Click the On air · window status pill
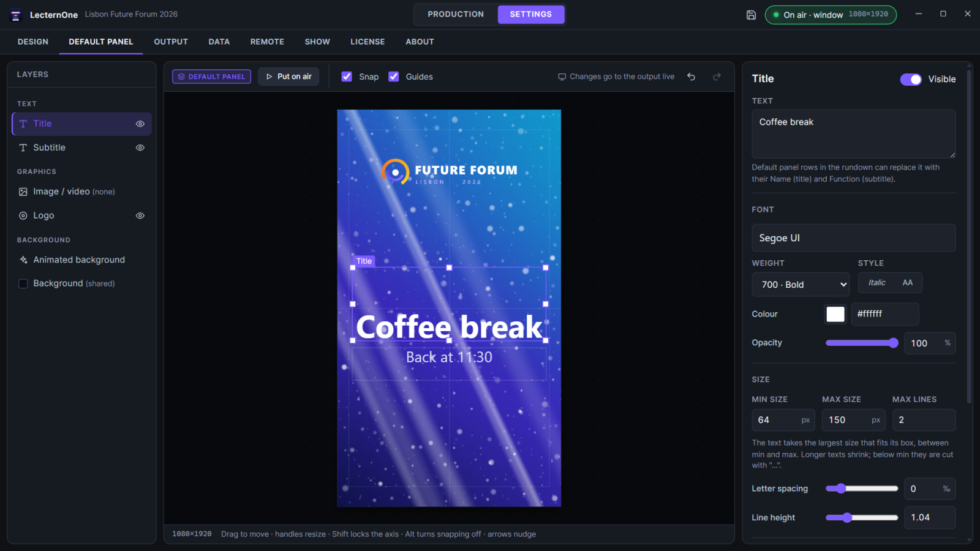The height and width of the screenshot is (551, 980). [831, 15]
